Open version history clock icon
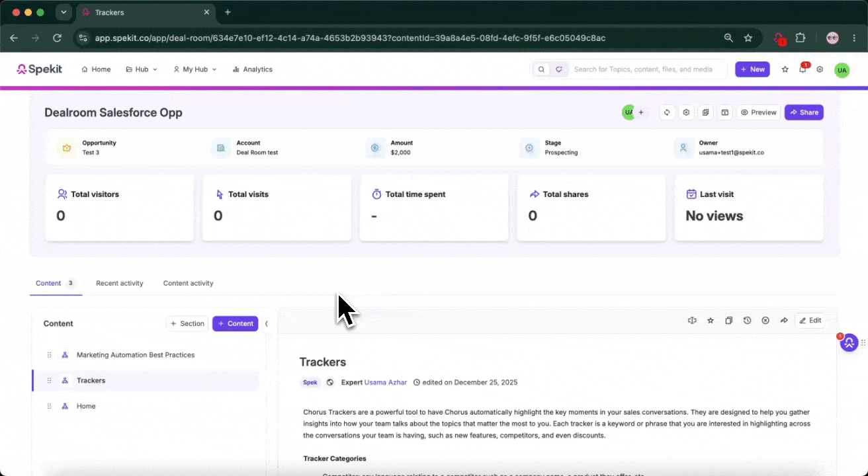Viewport: 868px width, 476px height. (x=747, y=321)
